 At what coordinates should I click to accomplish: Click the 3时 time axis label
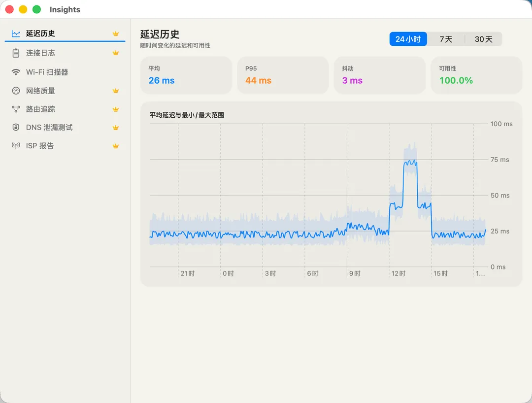270,273
